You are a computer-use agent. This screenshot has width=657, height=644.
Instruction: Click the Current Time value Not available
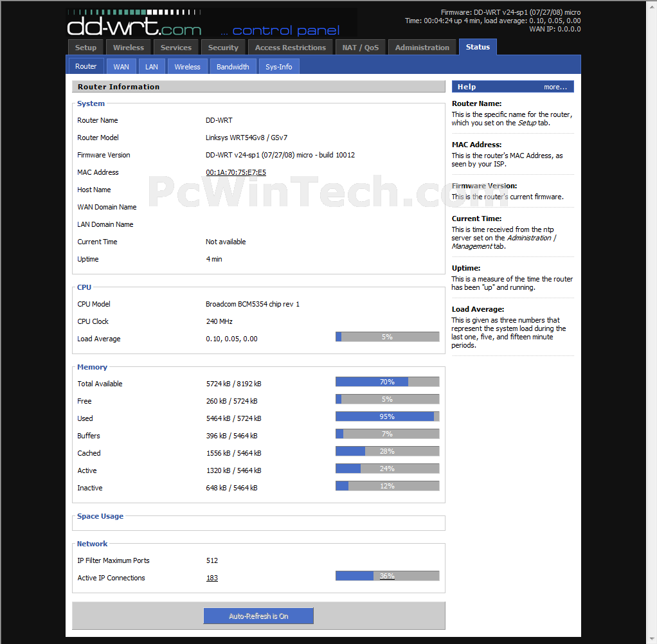tap(226, 242)
